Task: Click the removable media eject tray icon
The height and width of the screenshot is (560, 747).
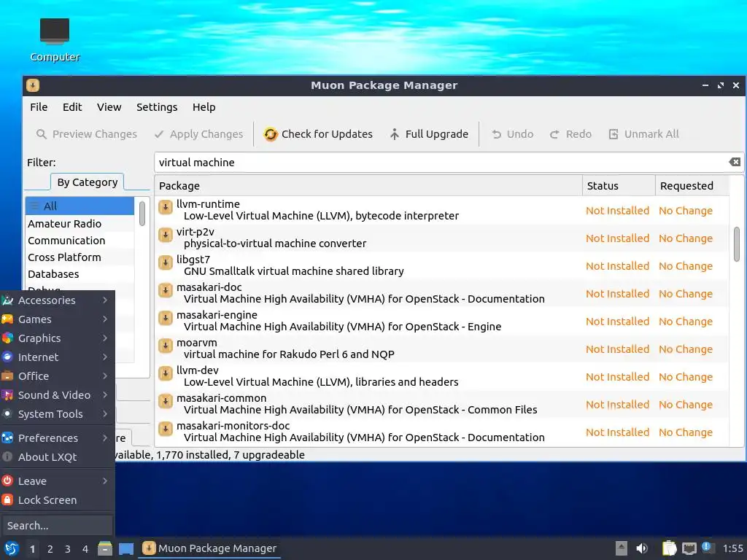Action: [622, 548]
